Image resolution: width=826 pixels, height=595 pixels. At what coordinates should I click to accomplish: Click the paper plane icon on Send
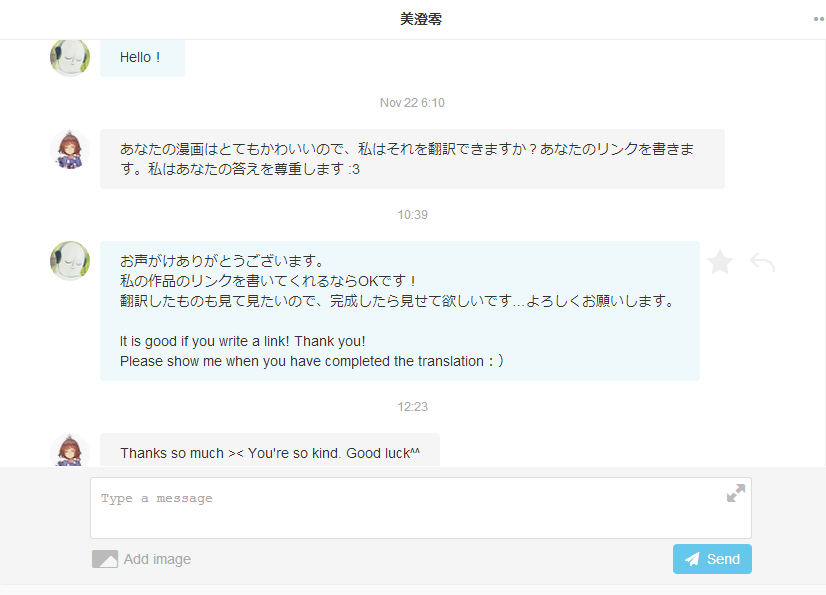[692, 559]
